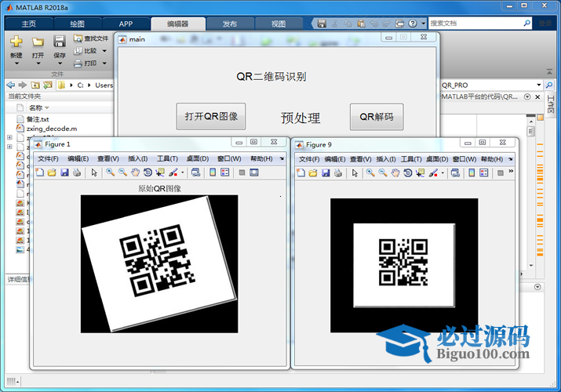Click the editor vertical scrollbar up arrow
The width and height of the screenshot is (561, 392).
pyautogui.click(x=531, y=122)
